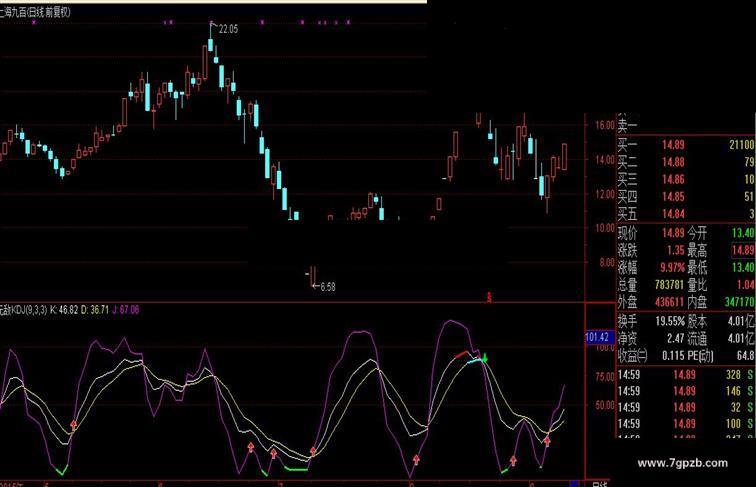Click the 10.00 price axis label
Image resolution: width=756 pixels, height=487 pixels.
605,228
